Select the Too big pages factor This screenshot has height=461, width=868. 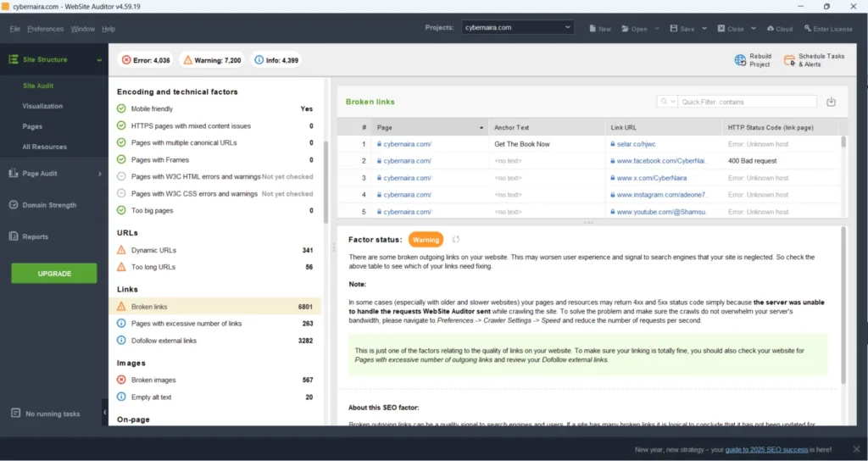click(215, 210)
